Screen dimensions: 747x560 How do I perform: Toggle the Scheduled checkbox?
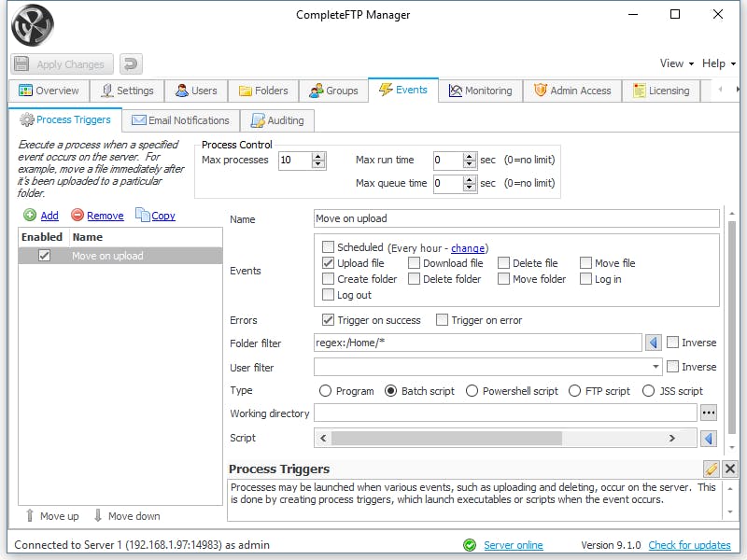point(328,246)
